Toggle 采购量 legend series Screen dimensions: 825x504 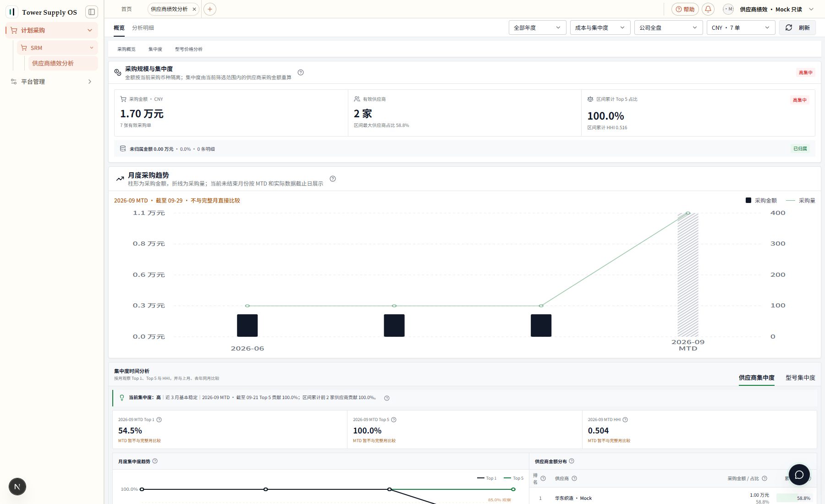801,200
